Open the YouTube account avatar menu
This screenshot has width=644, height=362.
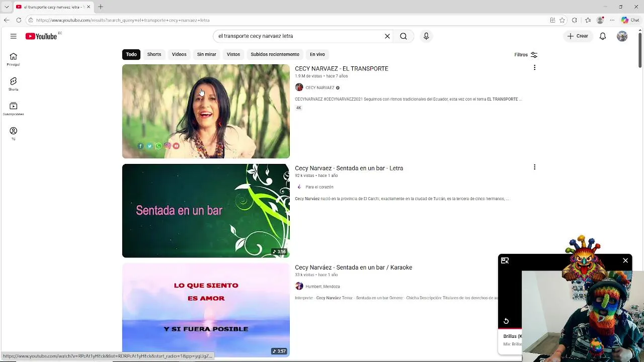tap(622, 36)
